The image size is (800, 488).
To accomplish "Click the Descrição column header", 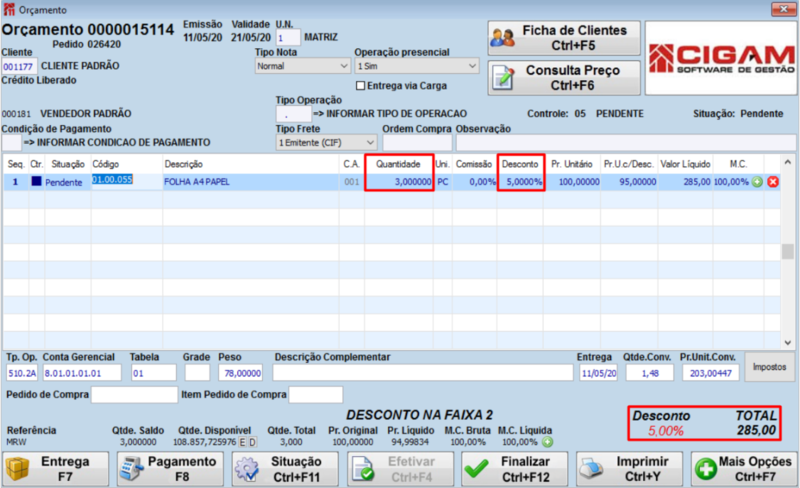I will tap(251, 164).
